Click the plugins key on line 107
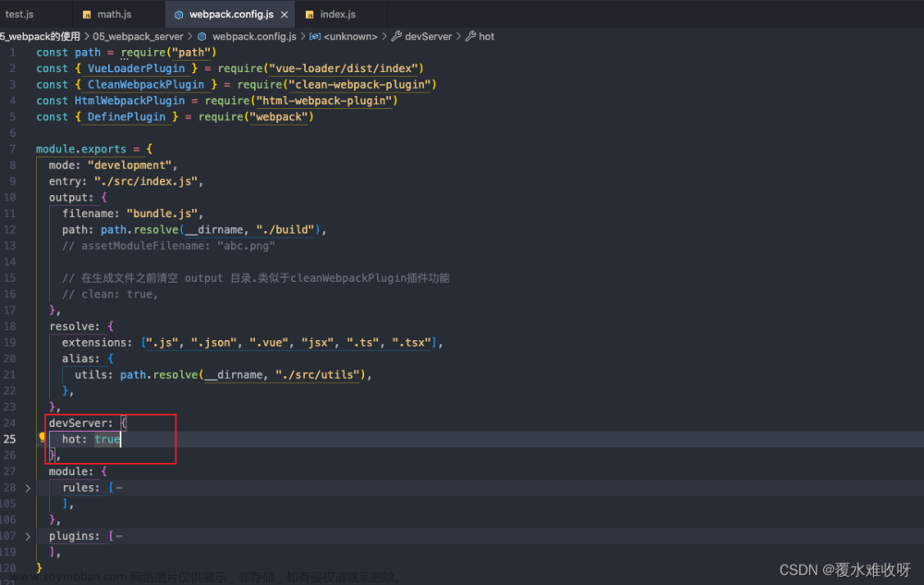Screen dimensions: 924x585 pos(71,536)
